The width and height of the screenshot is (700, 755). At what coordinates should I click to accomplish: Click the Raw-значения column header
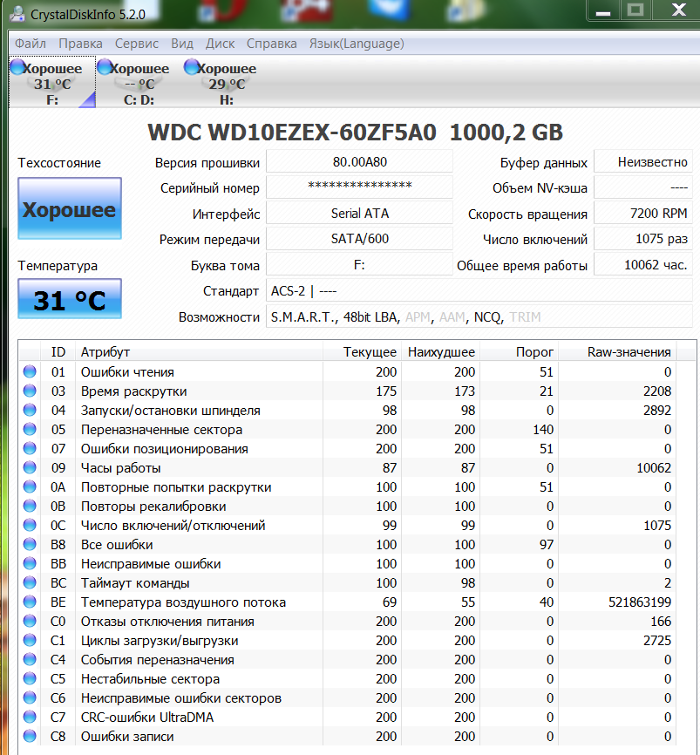pos(617,352)
